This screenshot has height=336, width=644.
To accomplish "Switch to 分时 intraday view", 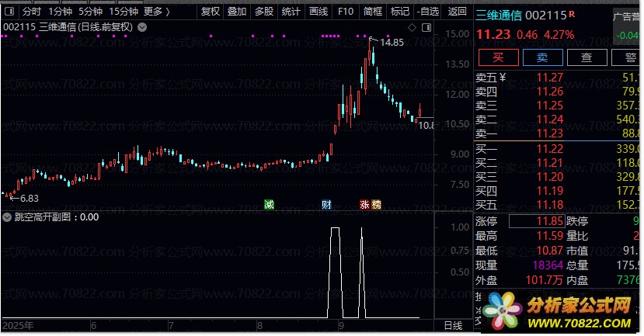I will coord(32,11).
